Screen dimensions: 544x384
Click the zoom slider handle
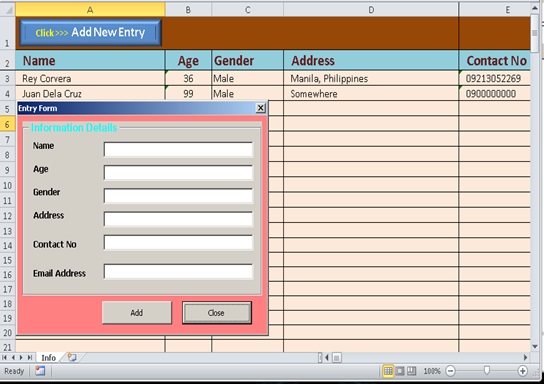click(487, 371)
